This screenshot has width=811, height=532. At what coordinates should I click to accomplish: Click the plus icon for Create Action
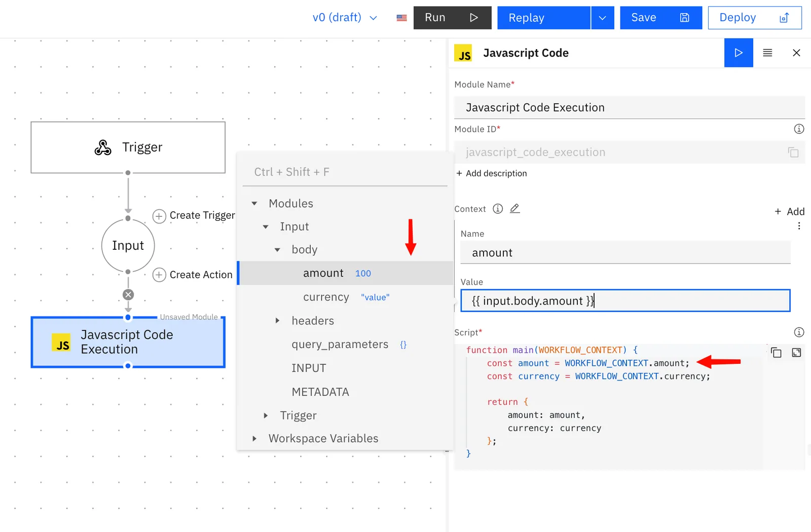click(159, 275)
